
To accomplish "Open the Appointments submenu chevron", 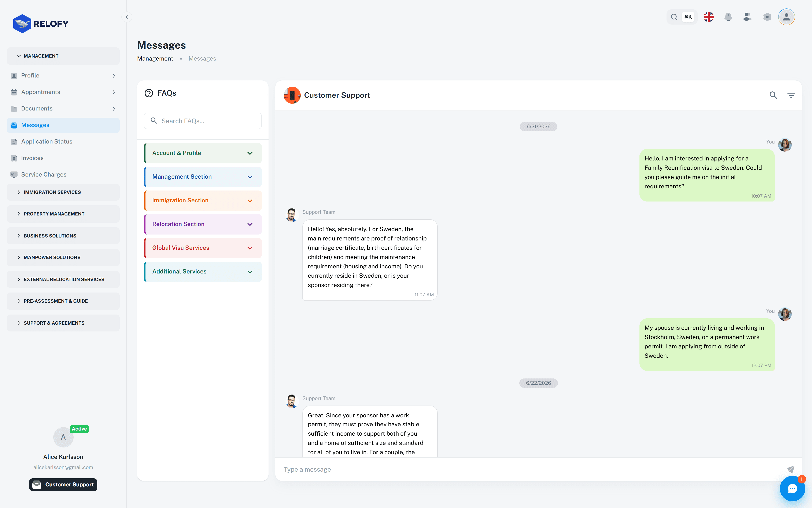I will click(114, 92).
